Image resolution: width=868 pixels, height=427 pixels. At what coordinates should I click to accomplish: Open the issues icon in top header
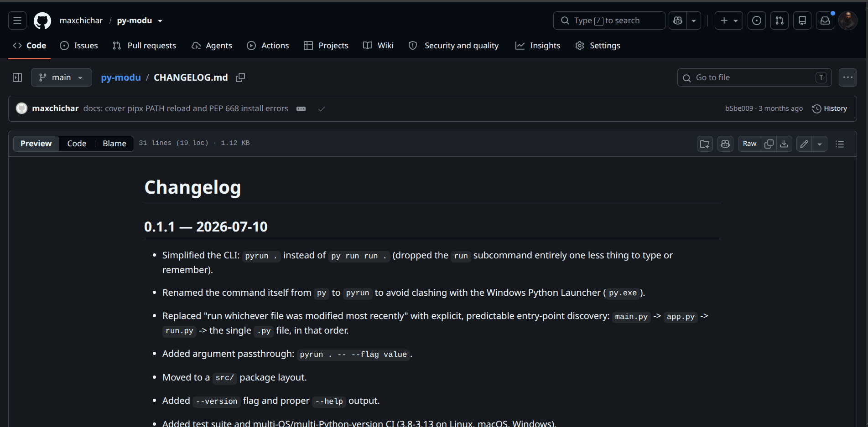[x=757, y=21]
